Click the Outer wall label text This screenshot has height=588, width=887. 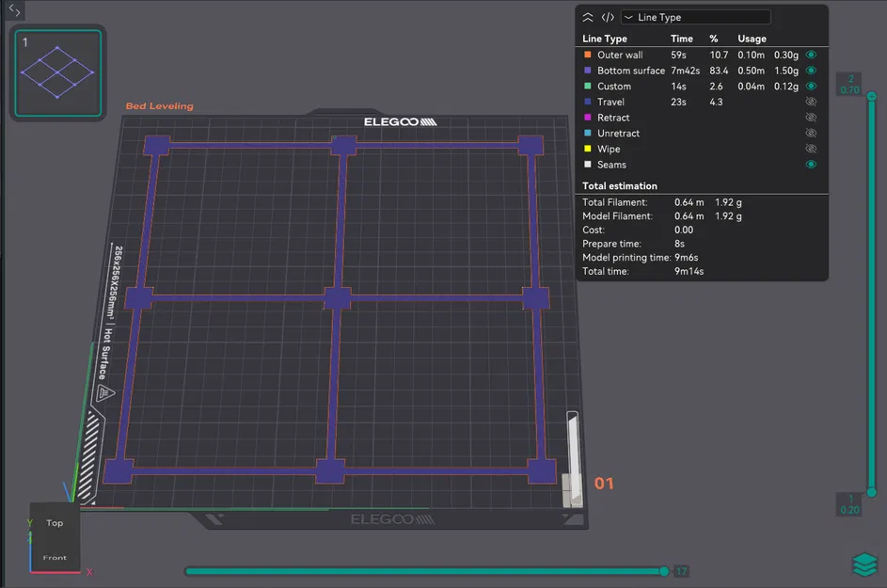pos(620,55)
